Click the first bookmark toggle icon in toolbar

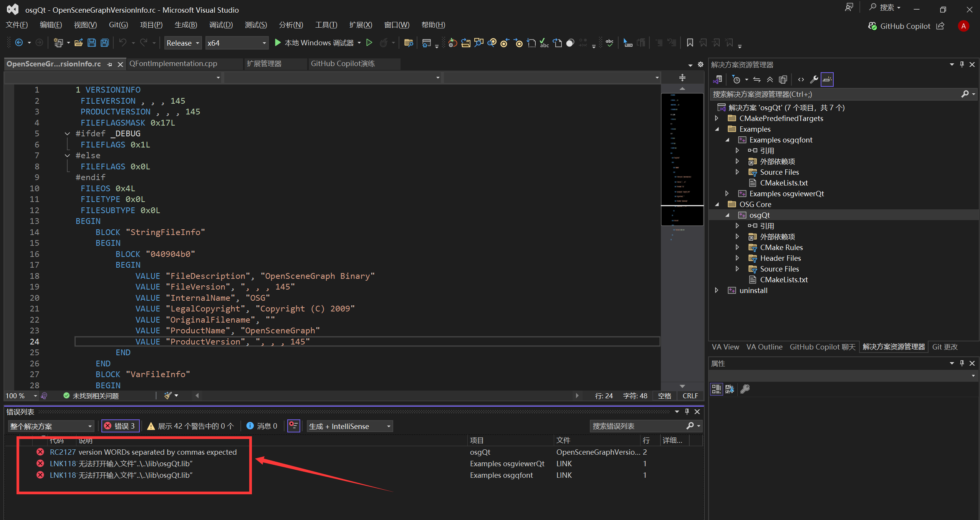[x=690, y=43]
